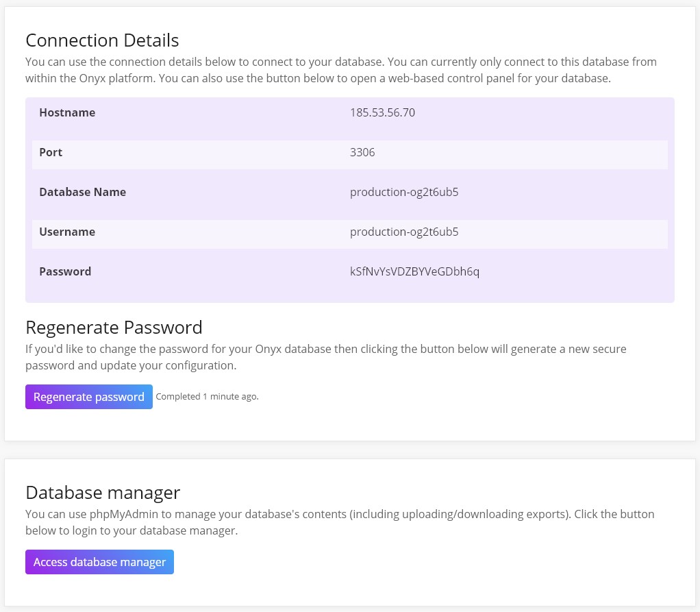
Task: Open the Access database manager button
Action: 99,562
